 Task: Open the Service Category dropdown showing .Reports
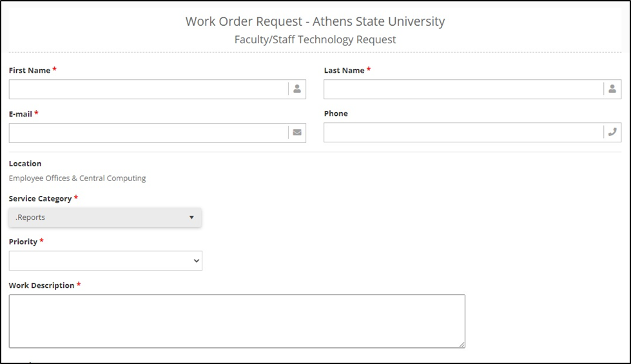coord(105,217)
